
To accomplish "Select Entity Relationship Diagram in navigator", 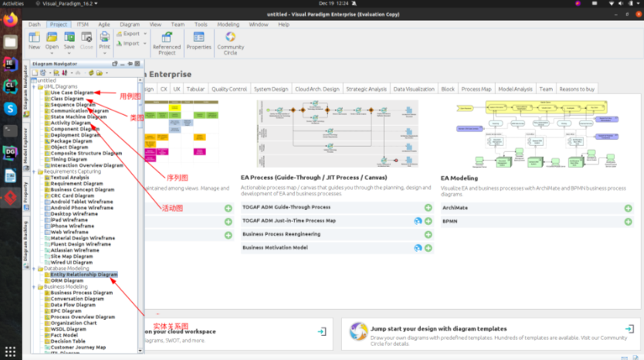I will 83,274.
